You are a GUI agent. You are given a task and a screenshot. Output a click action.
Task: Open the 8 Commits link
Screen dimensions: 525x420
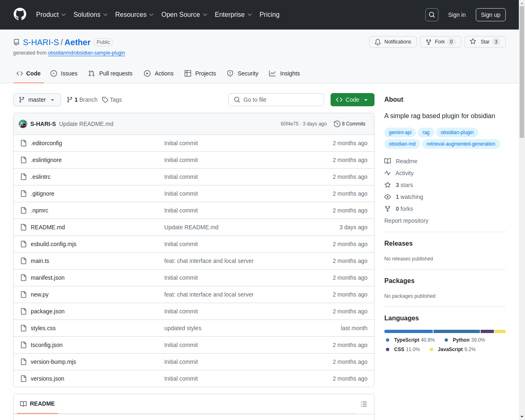(350, 124)
